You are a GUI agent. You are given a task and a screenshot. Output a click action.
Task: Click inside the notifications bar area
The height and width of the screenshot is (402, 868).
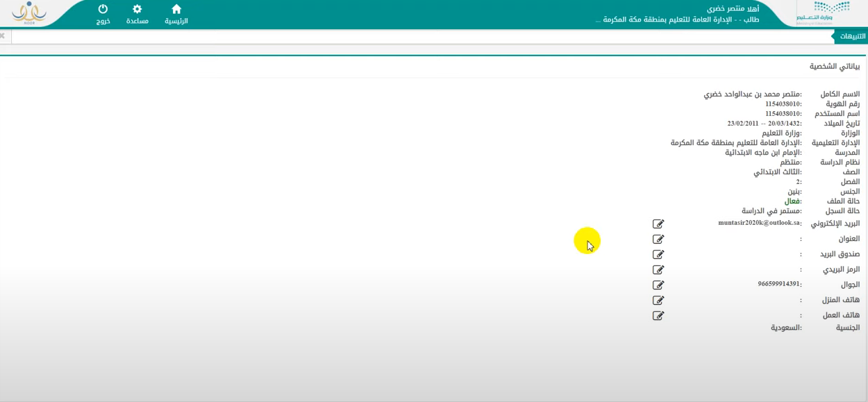tap(417, 36)
